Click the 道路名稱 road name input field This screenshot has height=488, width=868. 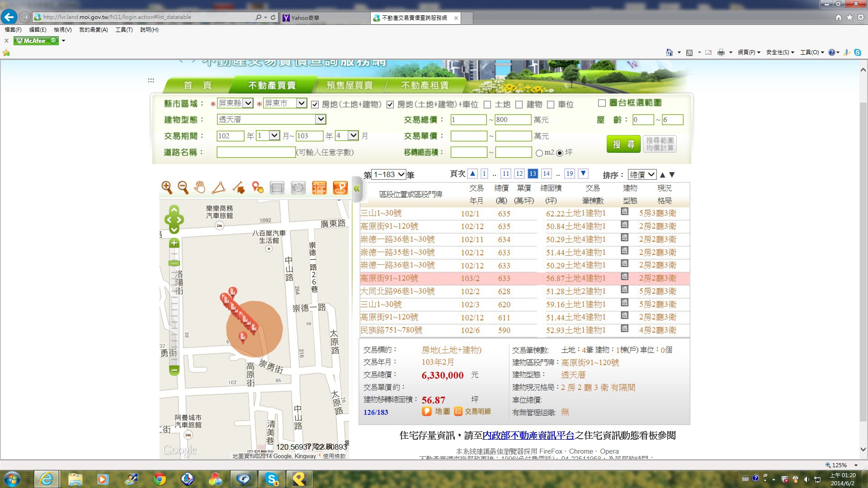pyautogui.click(x=256, y=152)
